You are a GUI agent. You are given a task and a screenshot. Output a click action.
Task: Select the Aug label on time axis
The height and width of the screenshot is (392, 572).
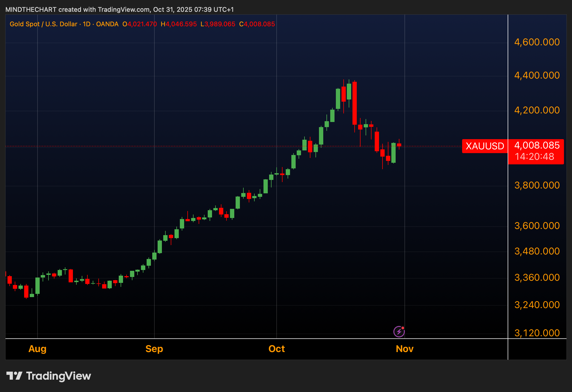click(x=38, y=349)
